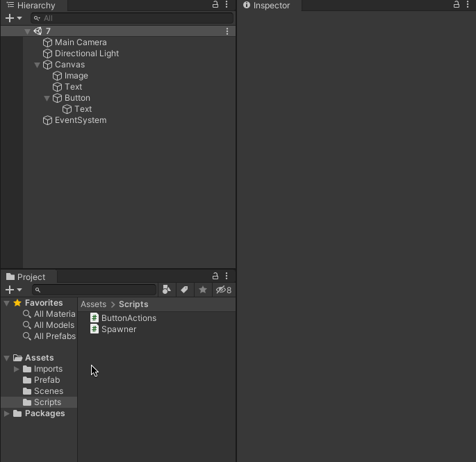This screenshot has height=462, width=476.
Task: Collapse the Button object's children
Action: [x=47, y=98]
